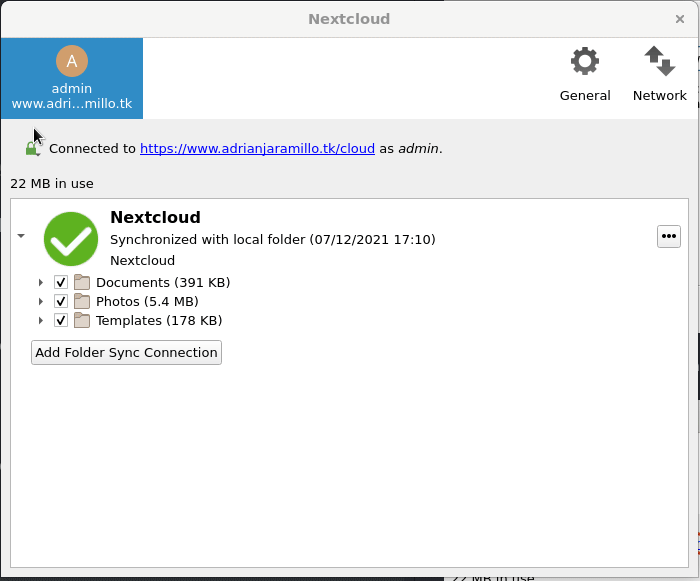Uncheck the Templates folder checkbox
Screen dimensions: 700x581
click(x=61, y=320)
